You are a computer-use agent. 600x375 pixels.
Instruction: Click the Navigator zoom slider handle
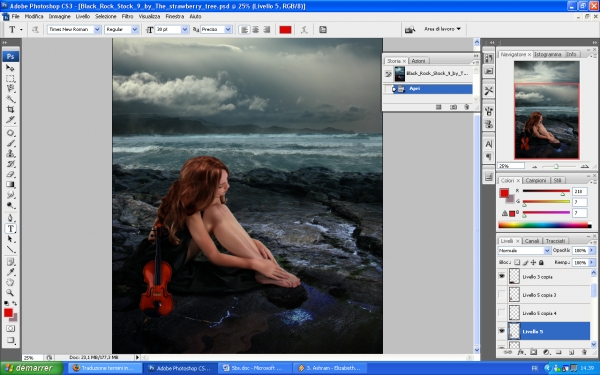556,166
